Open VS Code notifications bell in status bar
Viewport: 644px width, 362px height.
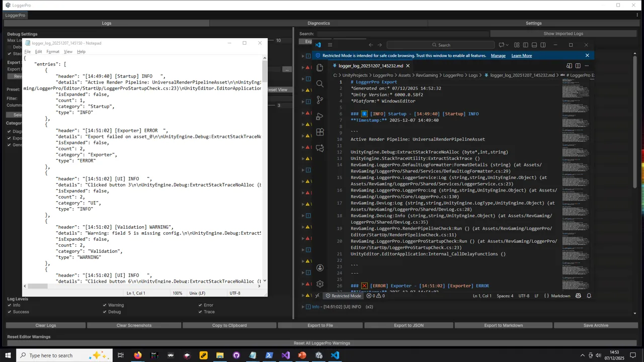point(589,296)
